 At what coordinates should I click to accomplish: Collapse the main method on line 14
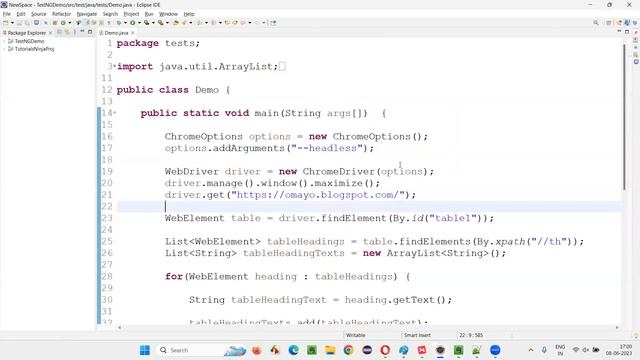click(115, 113)
